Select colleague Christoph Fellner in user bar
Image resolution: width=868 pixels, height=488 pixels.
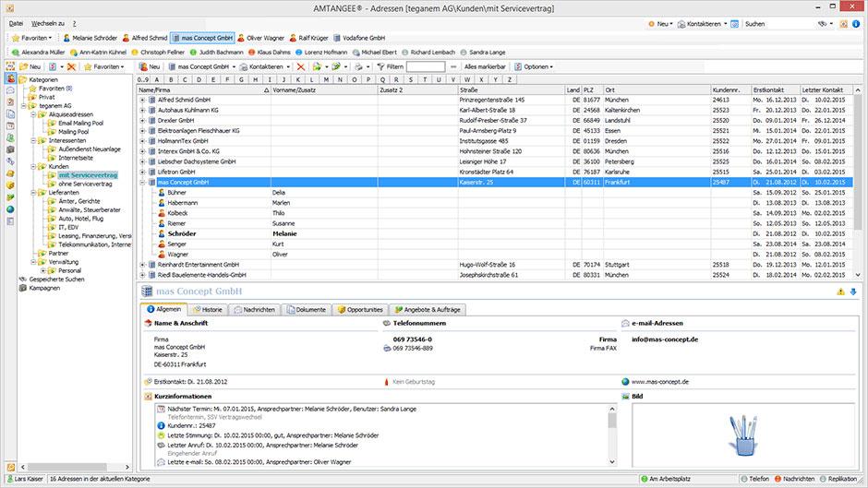[x=160, y=52]
